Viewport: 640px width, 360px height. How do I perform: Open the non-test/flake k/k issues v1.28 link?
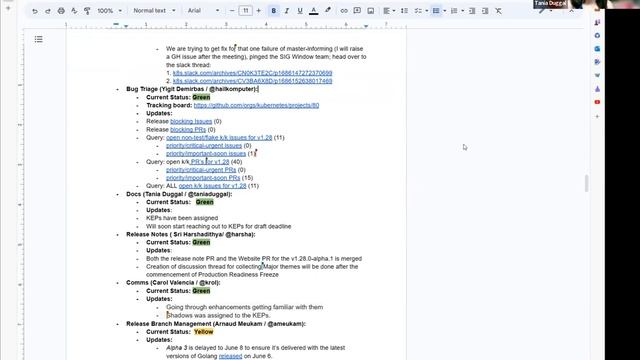[219, 138]
